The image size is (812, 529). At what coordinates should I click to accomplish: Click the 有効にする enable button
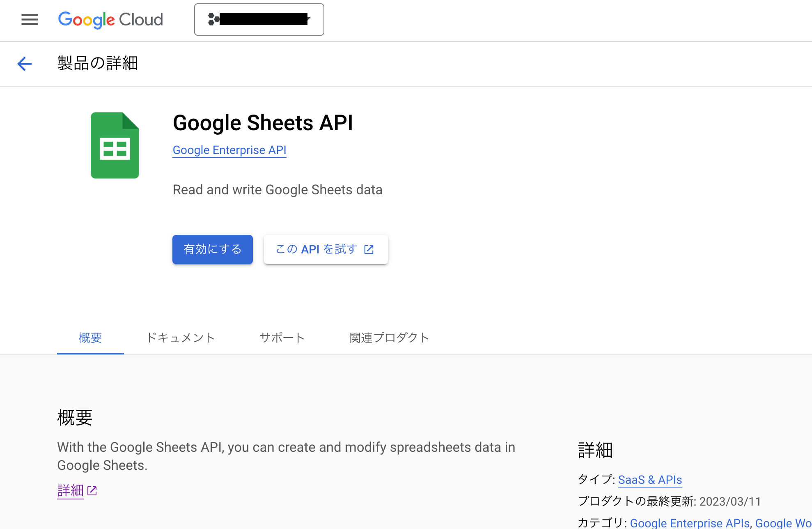point(213,249)
